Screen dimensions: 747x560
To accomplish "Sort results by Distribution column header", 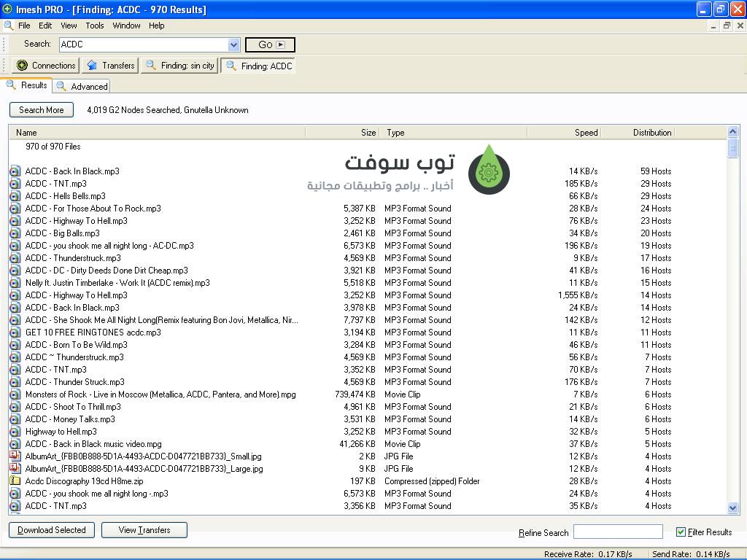I will point(638,133).
